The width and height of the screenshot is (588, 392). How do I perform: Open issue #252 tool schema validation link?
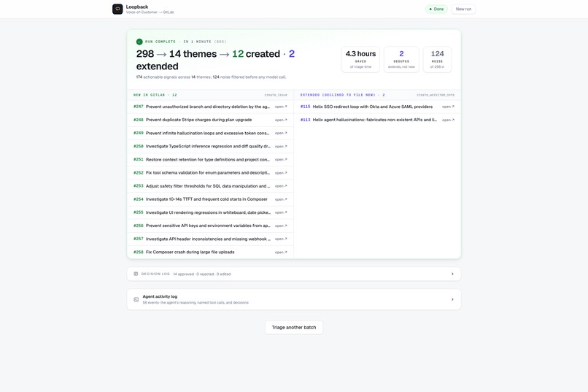click(281, 173)
